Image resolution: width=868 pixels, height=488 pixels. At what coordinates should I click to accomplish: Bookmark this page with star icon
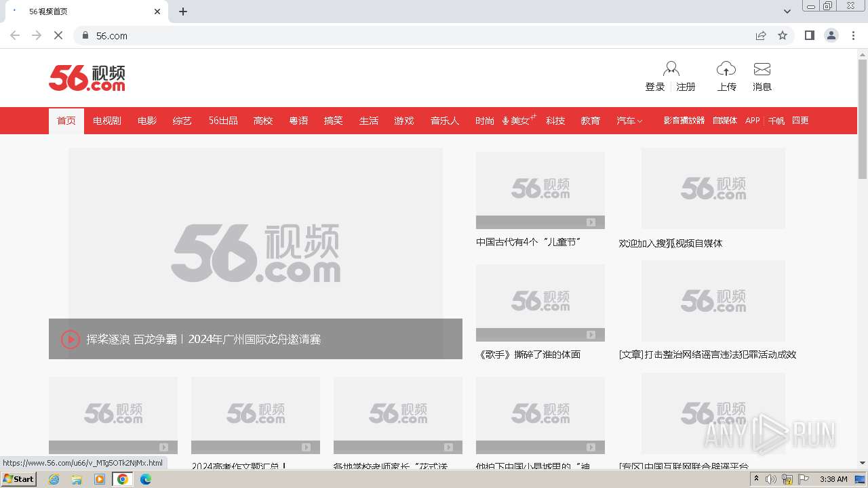(x=783, y=35)
